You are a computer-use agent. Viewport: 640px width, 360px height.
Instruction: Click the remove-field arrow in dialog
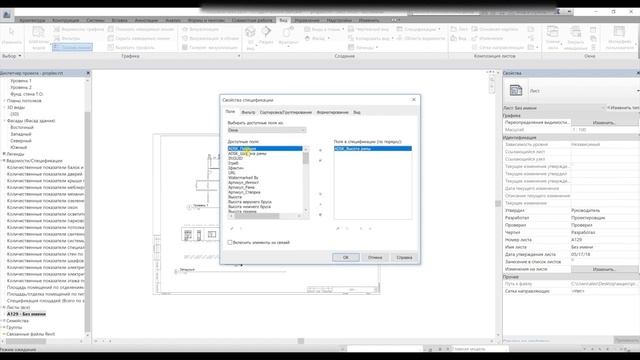pyautogui.click(x=320, y=160)
